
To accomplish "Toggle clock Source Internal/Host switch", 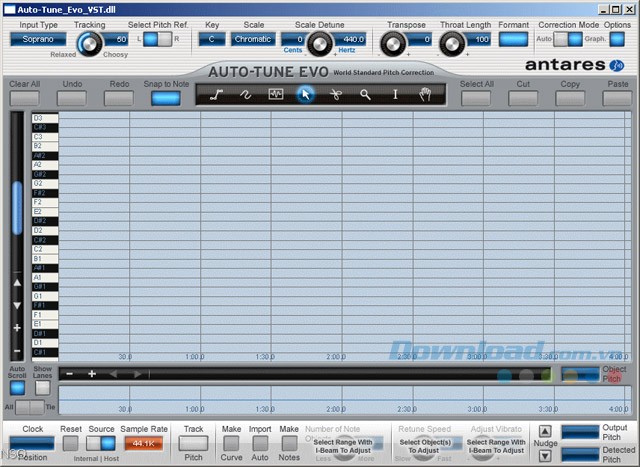I will 101,443.
